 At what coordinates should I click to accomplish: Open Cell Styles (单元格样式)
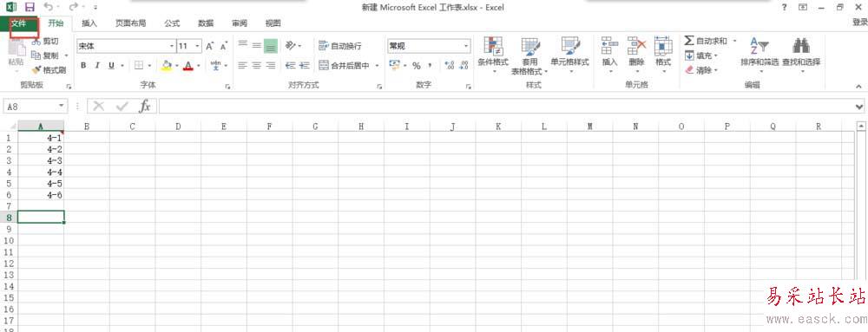(x=569, y=55)
